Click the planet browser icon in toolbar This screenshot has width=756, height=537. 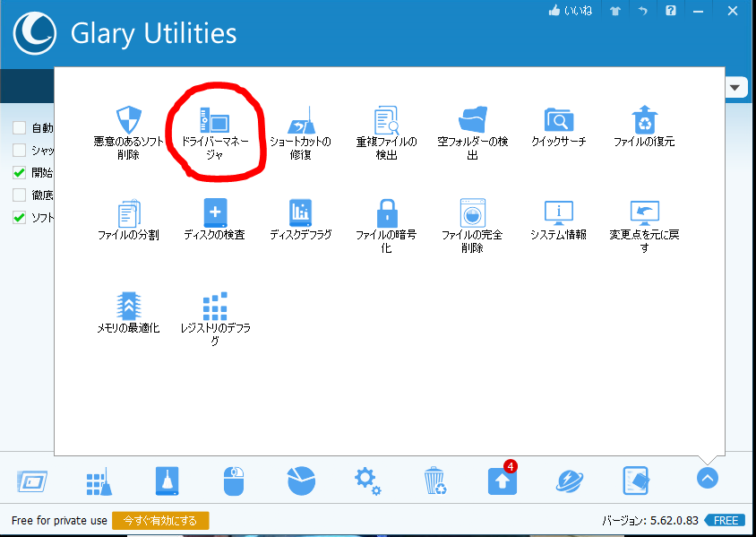tap(570, 481)
